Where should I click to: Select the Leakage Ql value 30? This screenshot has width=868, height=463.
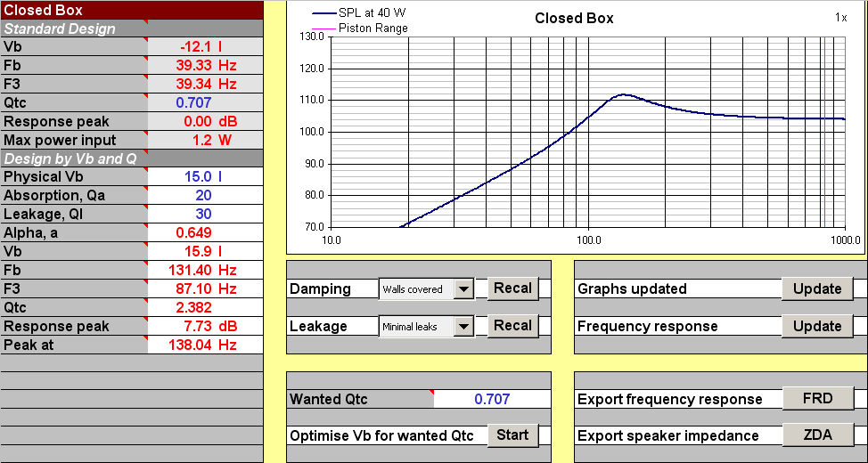pos(205,214)
